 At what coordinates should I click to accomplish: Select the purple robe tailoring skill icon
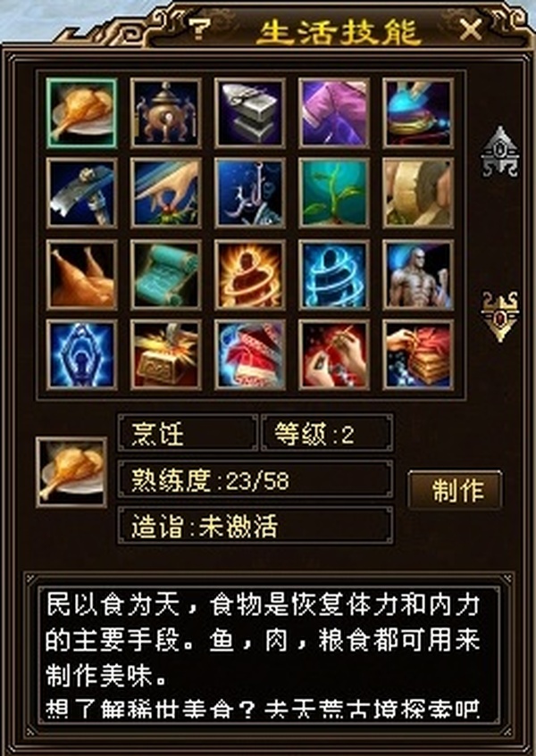coord(334,112)
